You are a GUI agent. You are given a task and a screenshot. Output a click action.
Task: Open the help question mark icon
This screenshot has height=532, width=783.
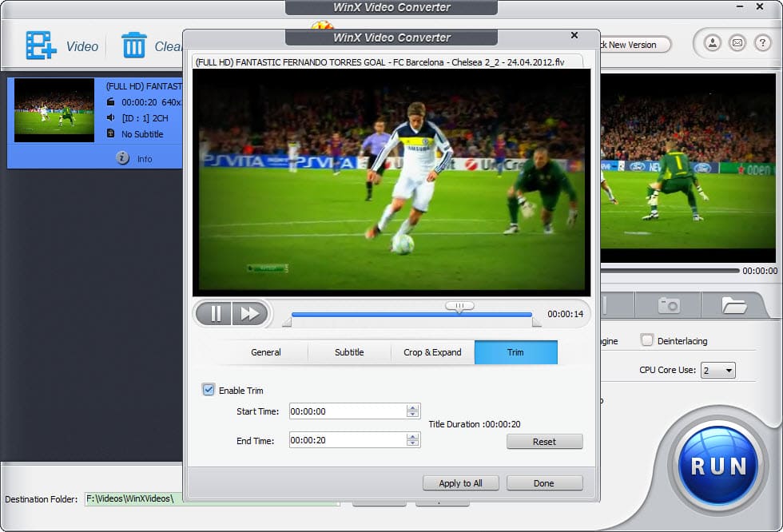(x=762, y=43)
